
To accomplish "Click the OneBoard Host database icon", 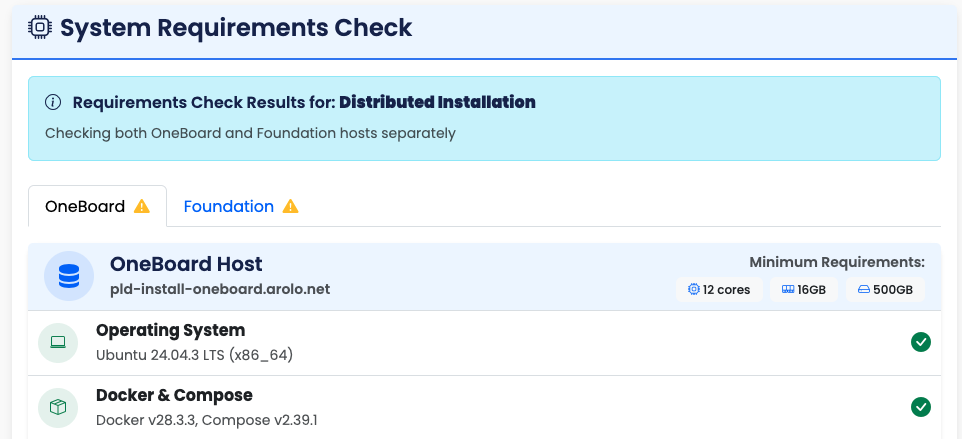I will [x=69, y=276].
